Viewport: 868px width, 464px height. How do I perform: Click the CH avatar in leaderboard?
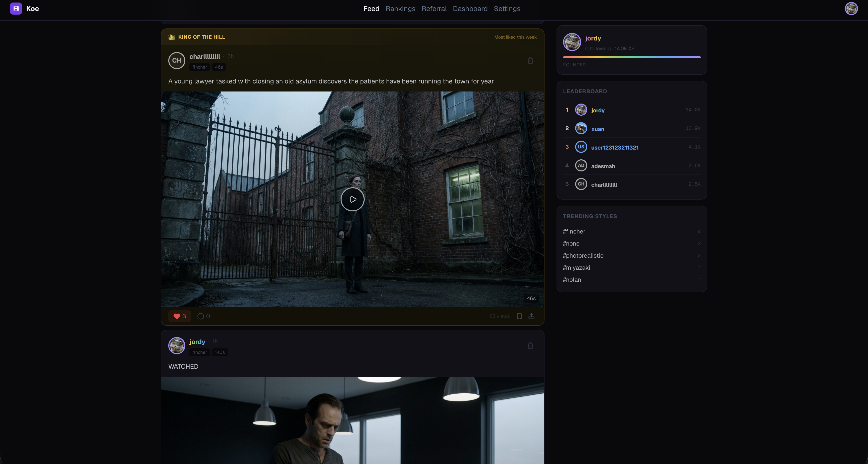[581, 184]
